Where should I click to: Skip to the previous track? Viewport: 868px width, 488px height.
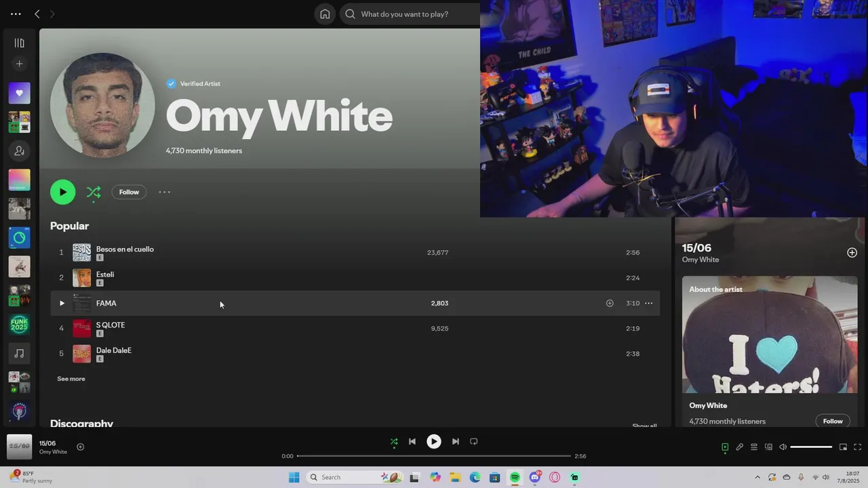(412, 441)
